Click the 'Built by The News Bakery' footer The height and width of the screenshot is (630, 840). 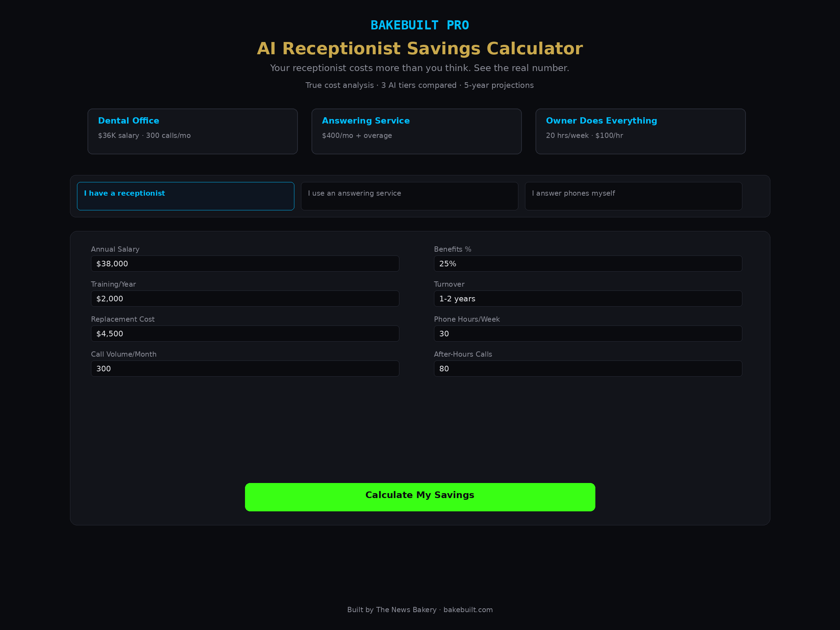click(420, 609)
